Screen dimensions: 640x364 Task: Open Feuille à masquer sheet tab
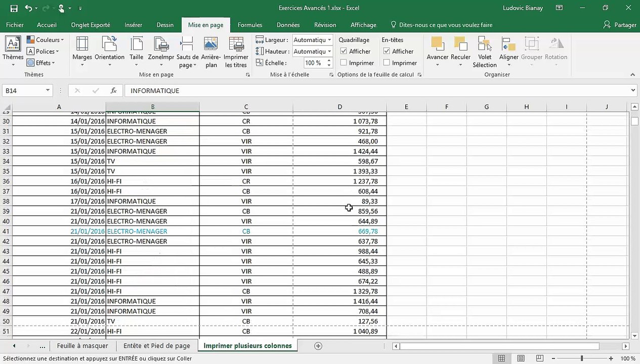[x=82, y=346]
